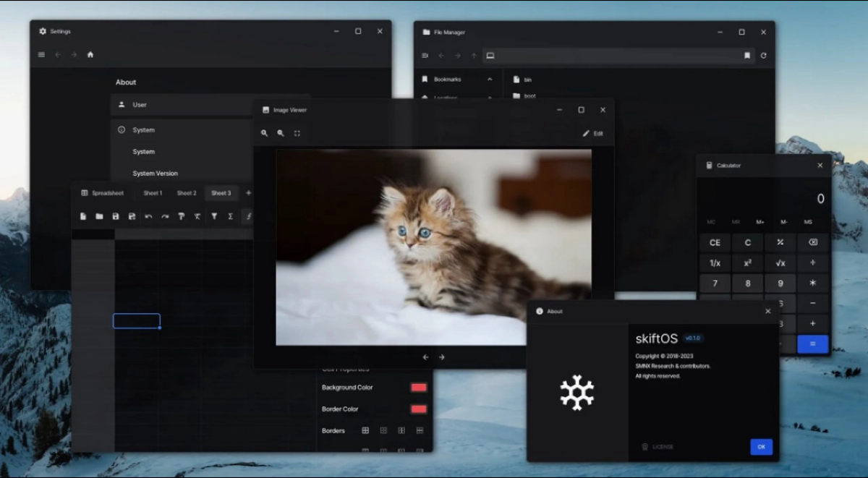The height and width of the screenshot is (478, 868).
Task: Fit the image to the screen
Action: 297,133
